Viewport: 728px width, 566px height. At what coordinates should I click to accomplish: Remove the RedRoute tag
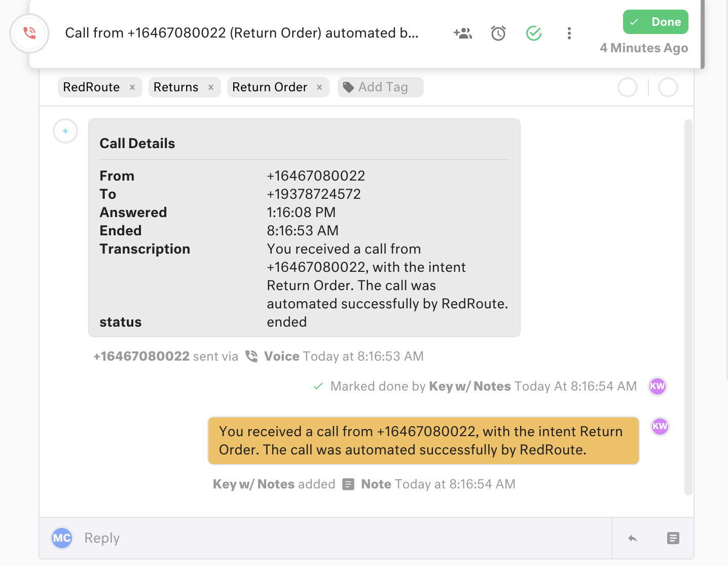pyautogui.click(x=132, y=87)
